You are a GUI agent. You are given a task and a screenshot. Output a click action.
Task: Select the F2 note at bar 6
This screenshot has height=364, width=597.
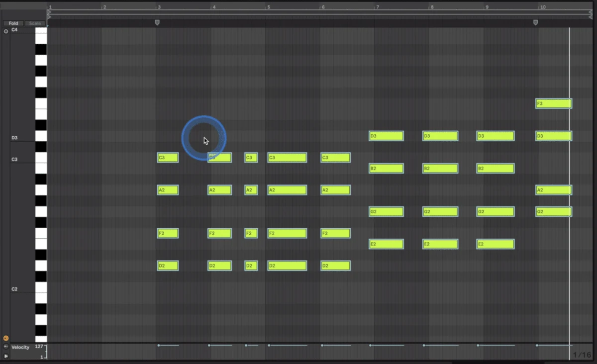pyautogui.click(x=335, y=233)
